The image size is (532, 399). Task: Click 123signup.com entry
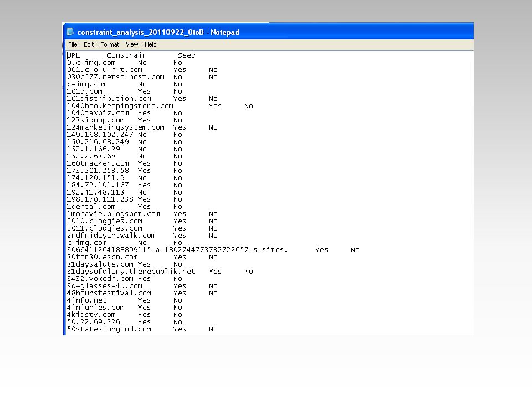coord(96,120)
